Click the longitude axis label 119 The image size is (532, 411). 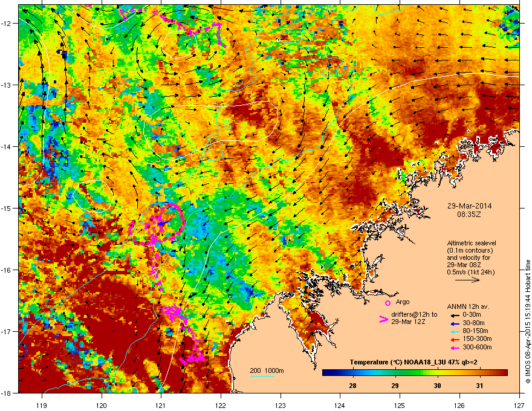(42, 405)
